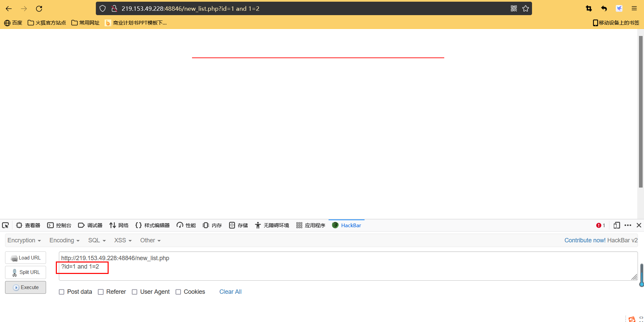Open the blue extension icon in toolbar
This screenshot has height=322, width=644.
619,9
